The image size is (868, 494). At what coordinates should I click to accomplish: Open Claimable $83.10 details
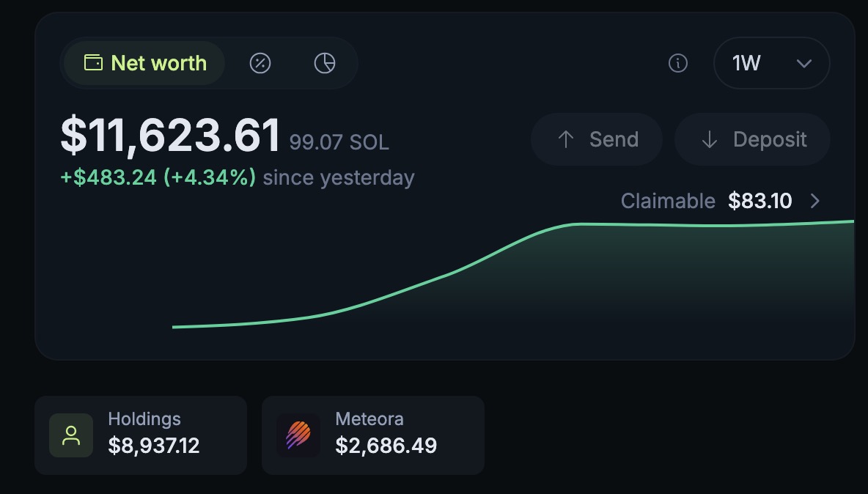coord(720,201)
